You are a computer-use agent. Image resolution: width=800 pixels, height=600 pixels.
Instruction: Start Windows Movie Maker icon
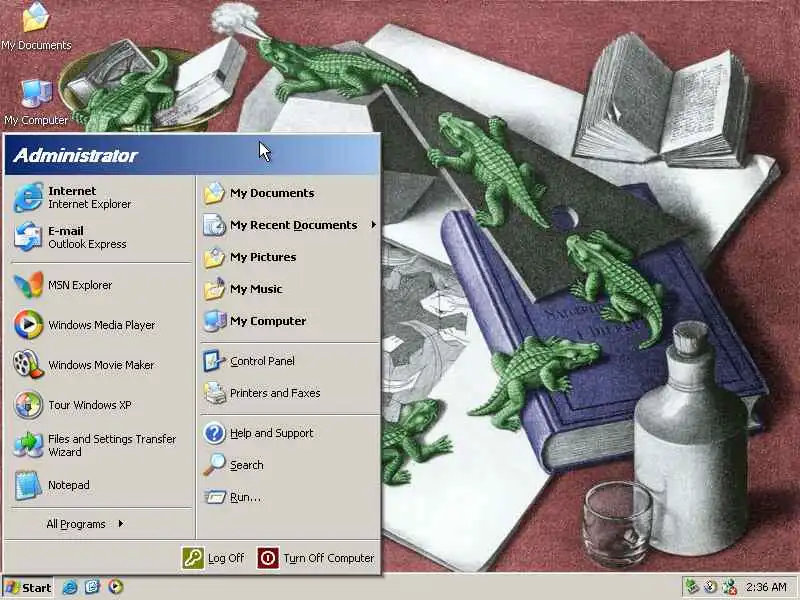(x=28, y=364)
